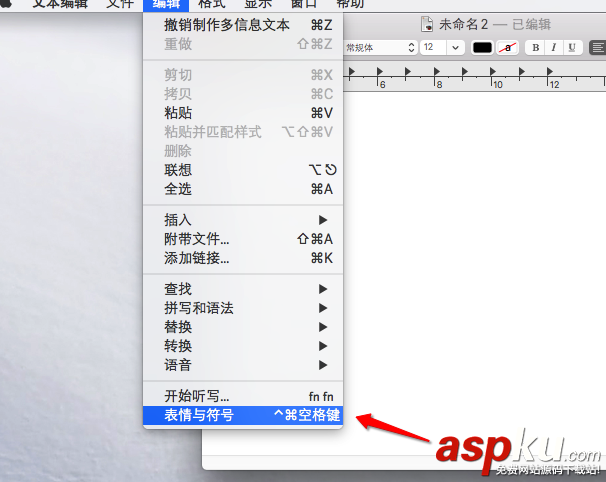
Task: Open the 帮助 menu
Action: click(x=350, y=4)
